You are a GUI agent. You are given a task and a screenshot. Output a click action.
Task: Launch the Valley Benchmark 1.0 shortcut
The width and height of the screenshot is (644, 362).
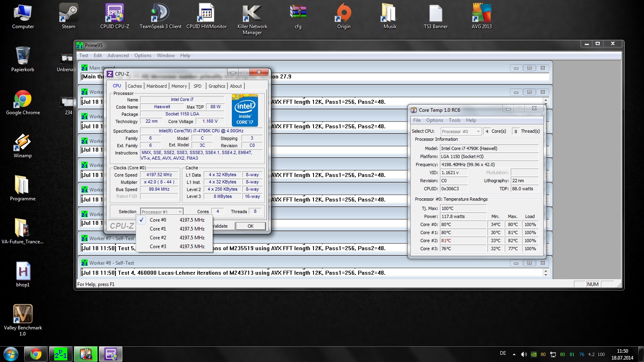tap(23, 320)
